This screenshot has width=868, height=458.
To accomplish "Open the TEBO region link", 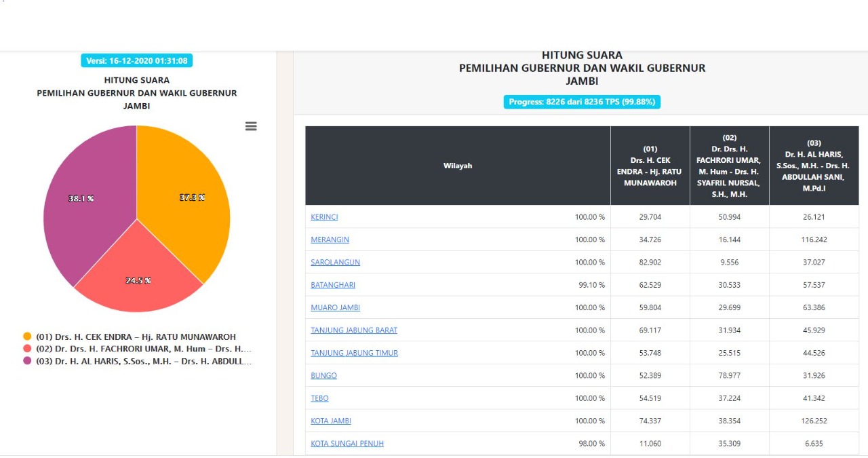I will pyautogui.click(x=319, y=398).
